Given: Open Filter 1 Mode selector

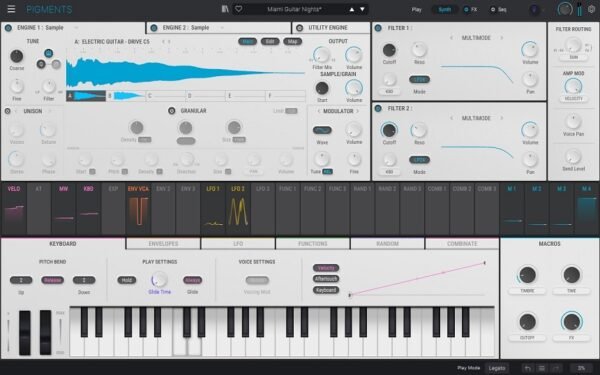Looking at the screenshot, I should tap(419, 79).
